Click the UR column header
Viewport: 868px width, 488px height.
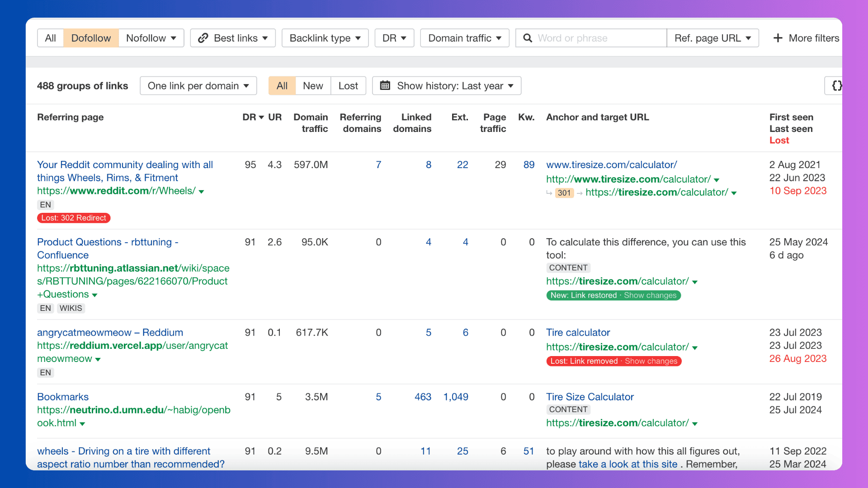[275, 117]
